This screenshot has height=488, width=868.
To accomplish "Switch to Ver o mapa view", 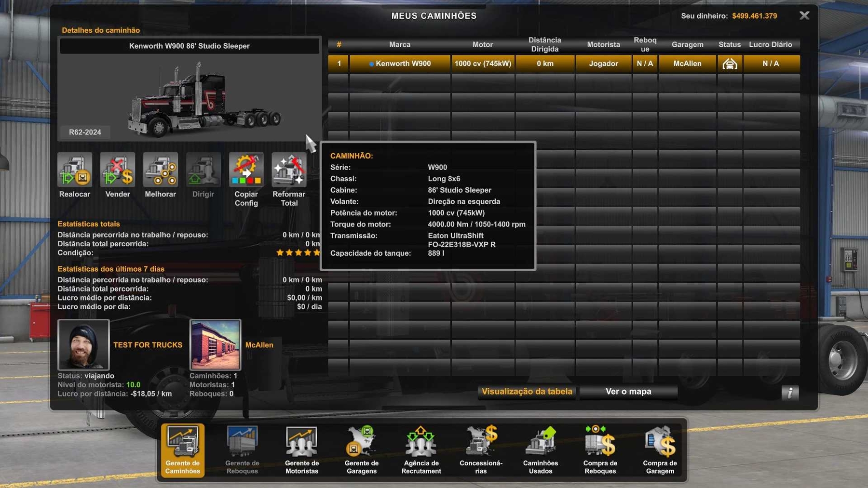I will tap(628, 392).
